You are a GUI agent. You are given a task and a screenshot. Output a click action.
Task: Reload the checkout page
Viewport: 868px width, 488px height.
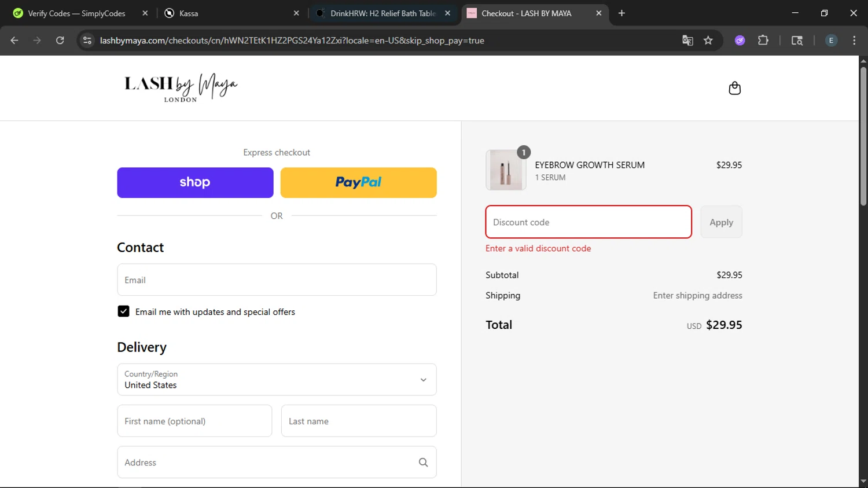(60, 41)
